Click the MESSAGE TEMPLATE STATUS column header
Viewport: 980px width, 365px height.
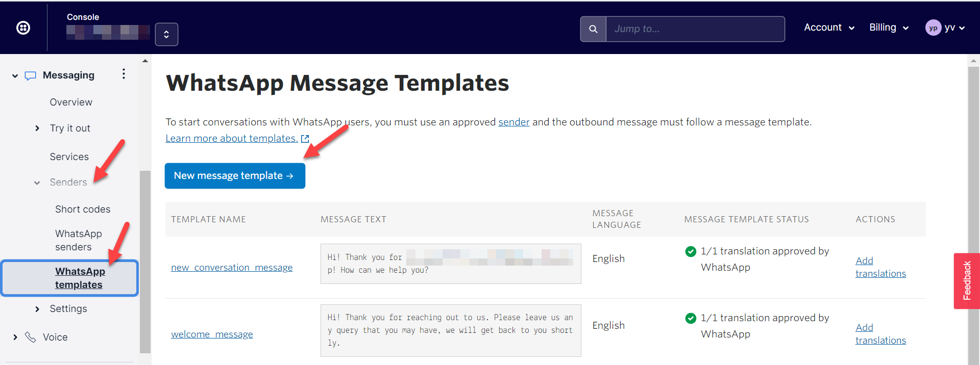click(746, 219)
